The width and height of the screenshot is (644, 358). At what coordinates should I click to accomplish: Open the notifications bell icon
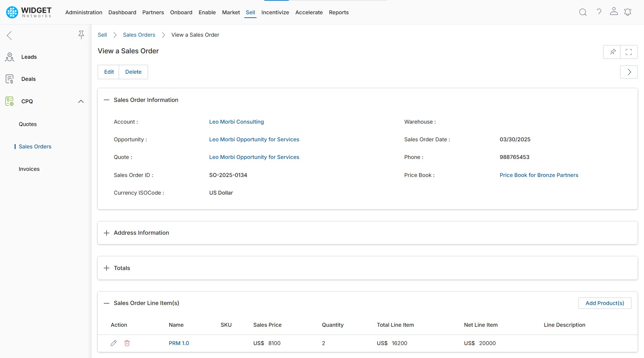click(x=628, y=12)
